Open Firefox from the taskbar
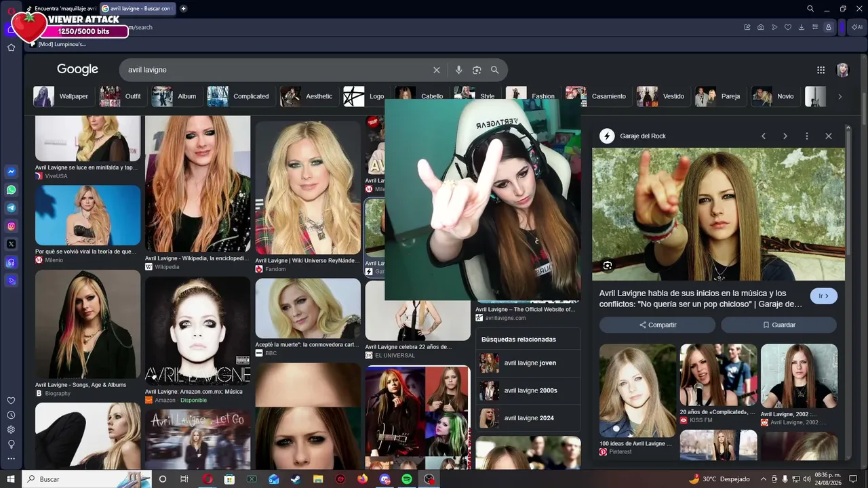The image size is (868, 488). coord(362,479)
